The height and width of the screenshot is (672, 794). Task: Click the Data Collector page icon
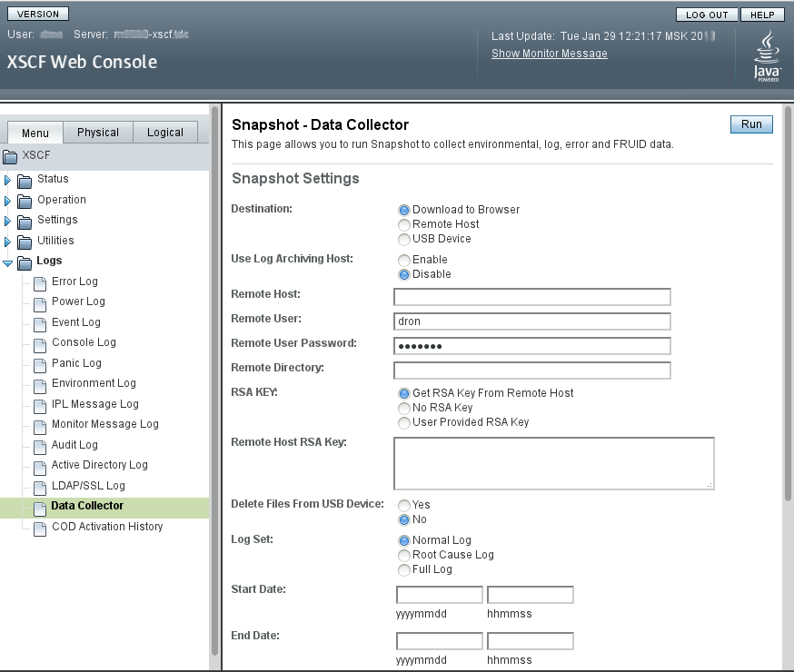point(40,508)
